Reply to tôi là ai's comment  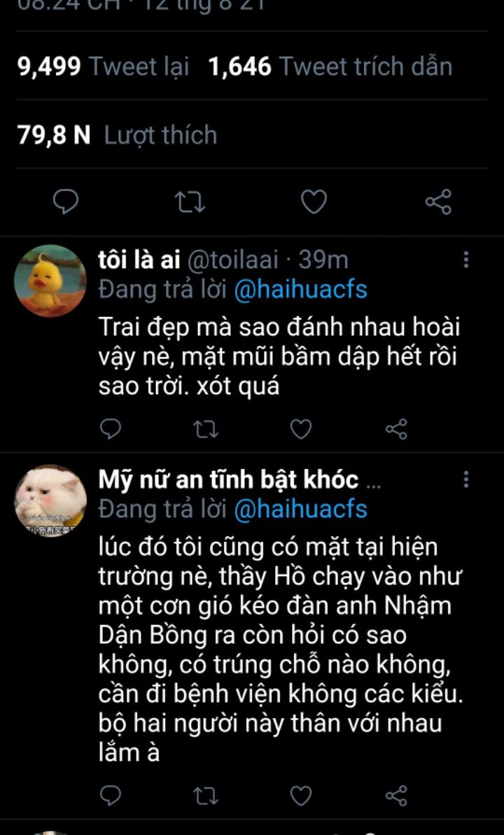click(x=111, y=428)
